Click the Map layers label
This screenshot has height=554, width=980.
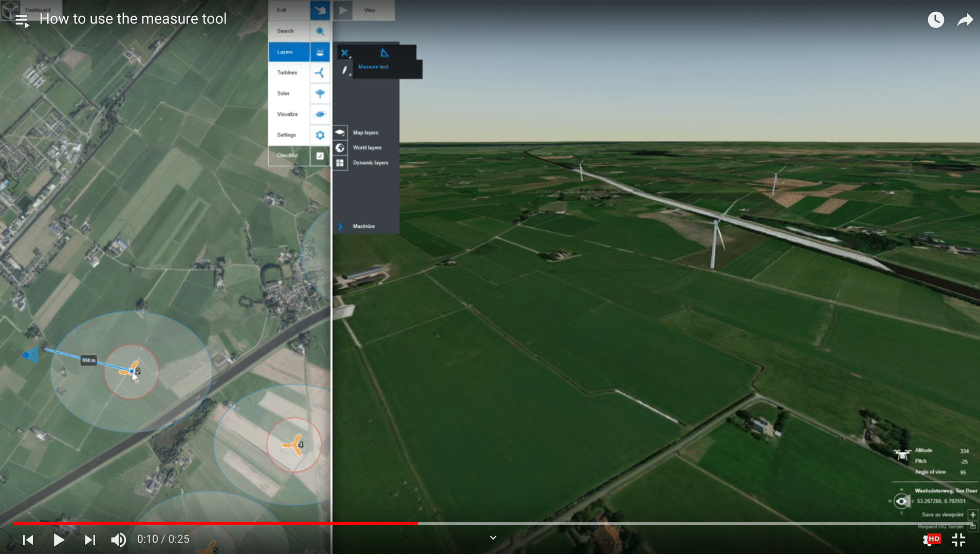click(x=365, y=132)
